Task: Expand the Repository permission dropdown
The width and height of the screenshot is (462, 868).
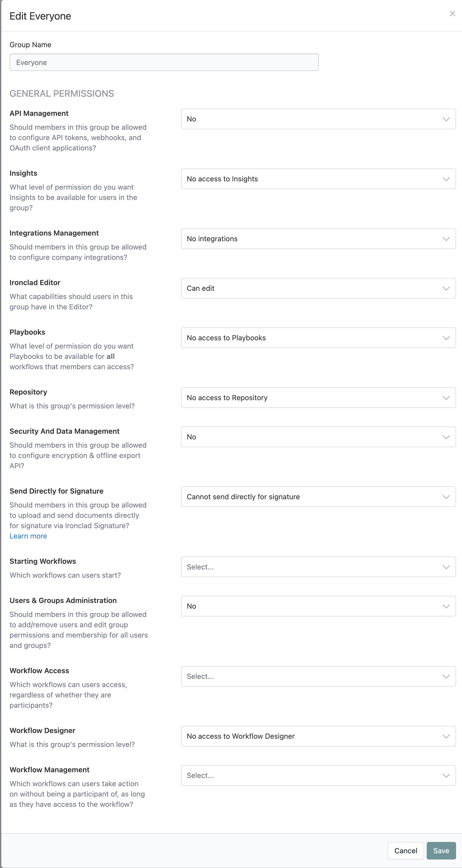Action: click(318, 398)
